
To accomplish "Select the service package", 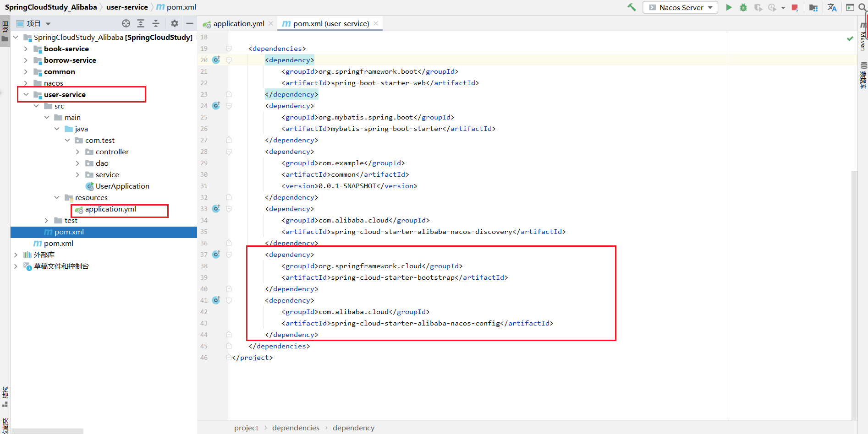I will (x=107, y=174).
